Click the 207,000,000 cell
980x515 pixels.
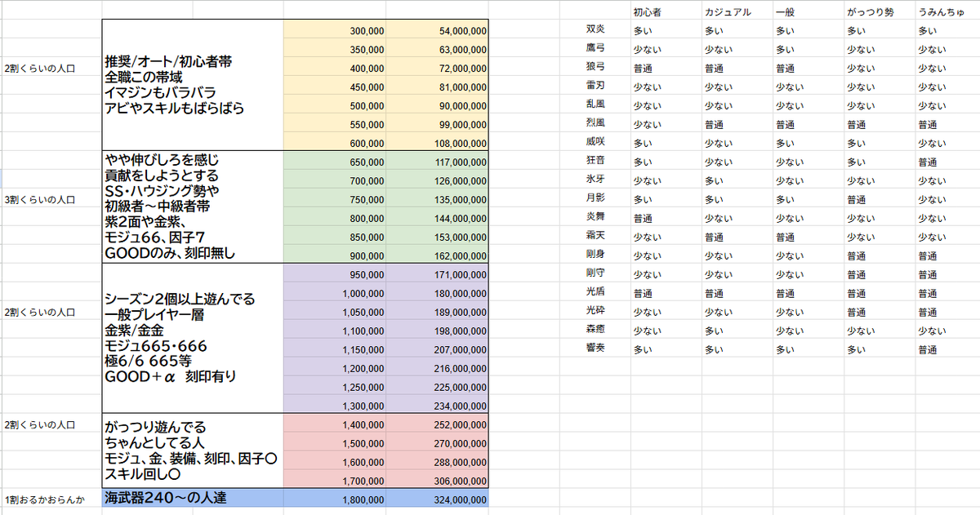[x=438, y=349]
